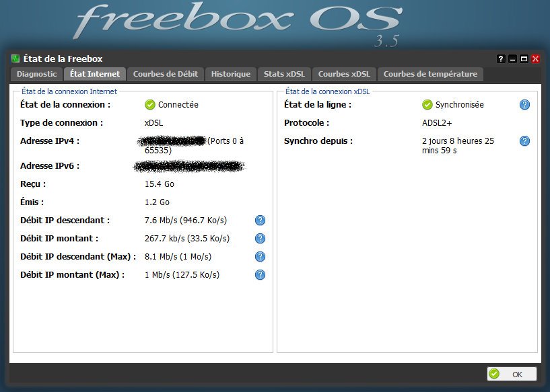Click the 8.1 Mb/s (1 Mo/s) value
This screenshot has width=550, height=392.
(178, 257)
